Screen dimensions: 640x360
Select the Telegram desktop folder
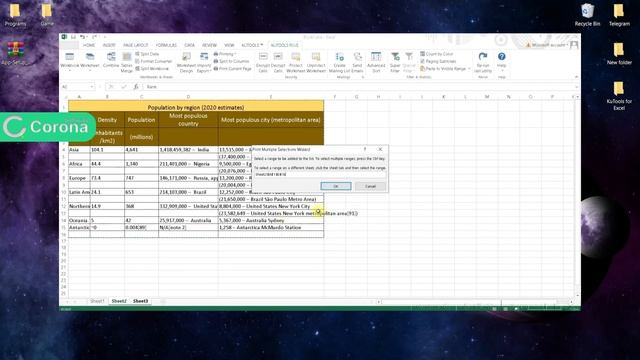(619, 15)
